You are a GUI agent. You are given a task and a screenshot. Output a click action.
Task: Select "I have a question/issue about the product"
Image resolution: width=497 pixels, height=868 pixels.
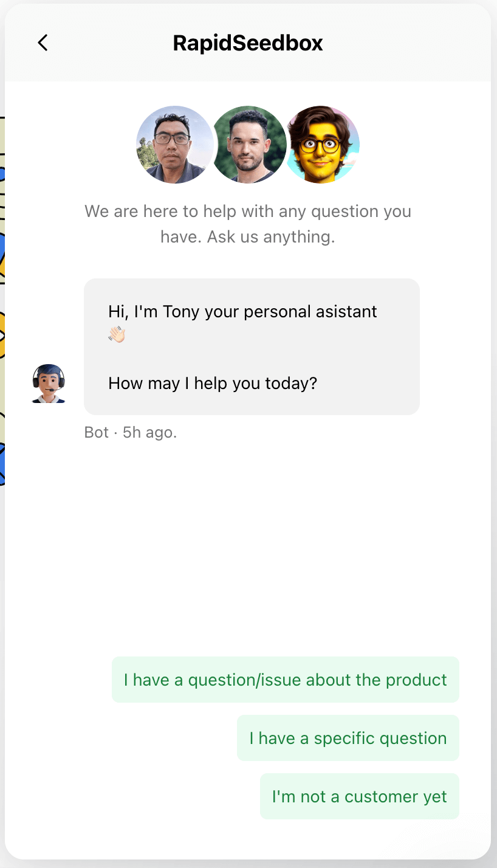tap(285, 680)
